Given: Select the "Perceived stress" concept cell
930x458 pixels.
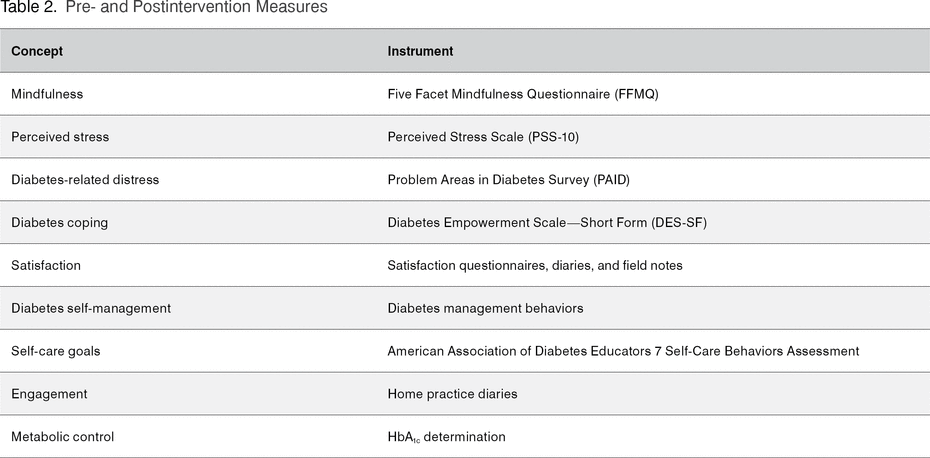Looking at the screenshot, I should point(60,137).
